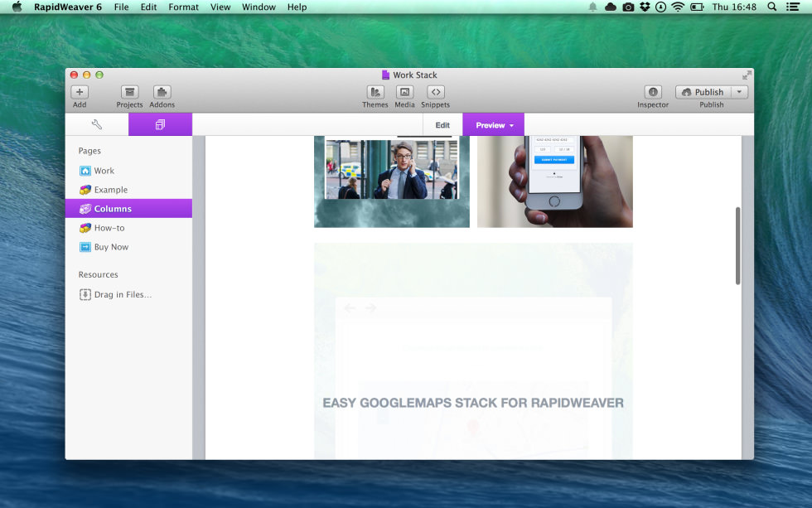Switch to the wrench settings tab

tap(97, 124)
